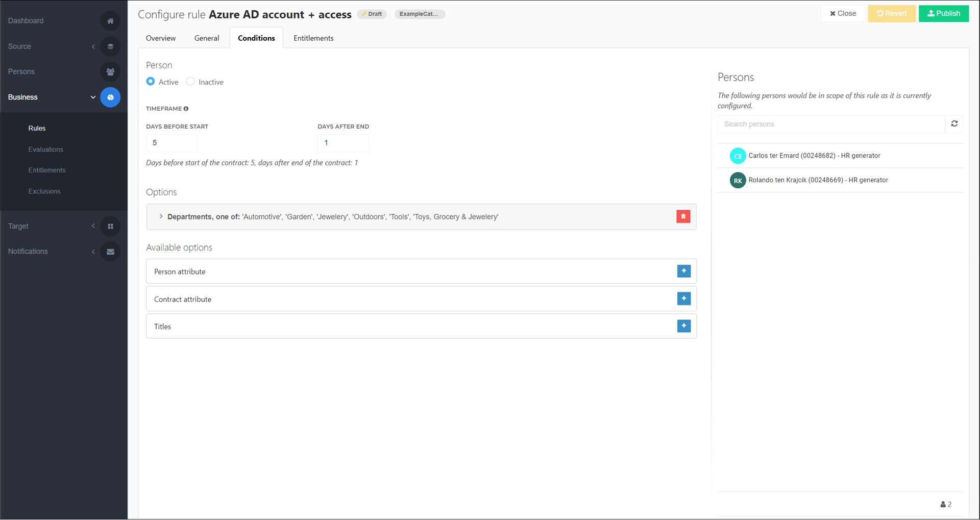Image resolution: width=980 pixels, height=520 pixels.
Task: Select Carlos ter Emard (00248682) entry
Action: [841, 156]
